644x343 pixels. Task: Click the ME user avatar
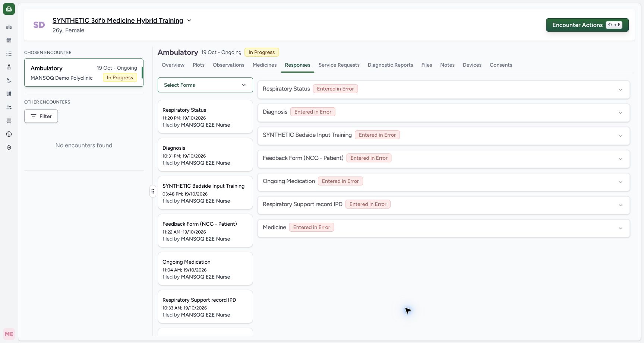pyautogui.click(x=9, y=334)
